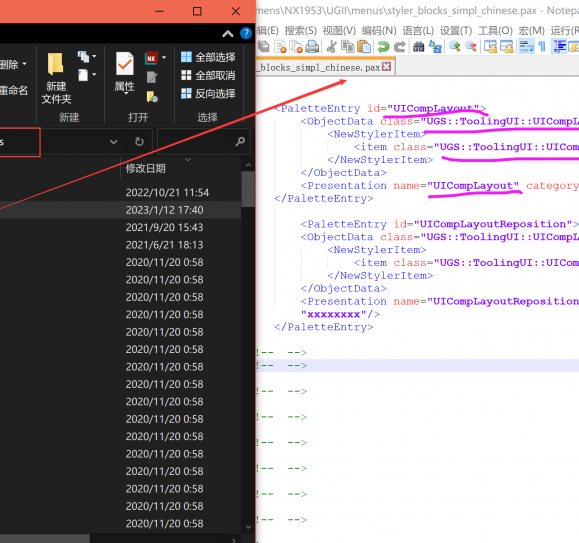579x543 pixels.
Task: Click the Cut scissors icon in Notepad++
Action: coord(332,47)
